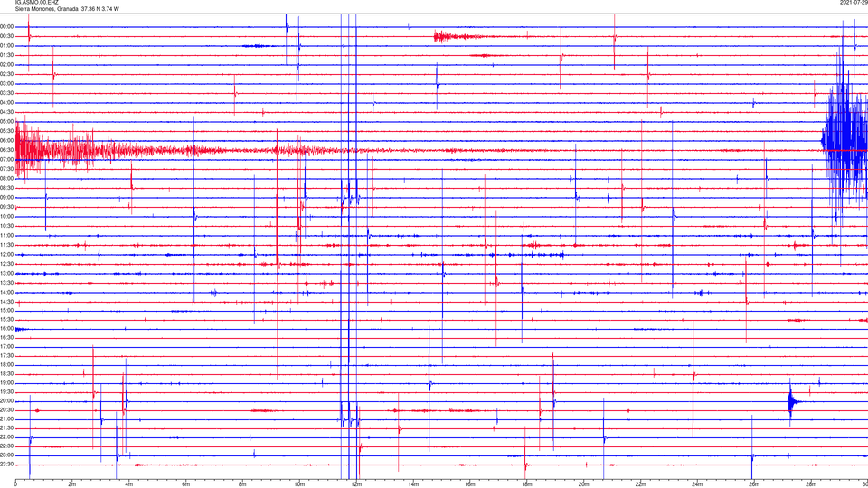The width and height of the screenshot is (868, 488).
Task: Select the 16:30 time row label
Action: (x=6, y=337)
